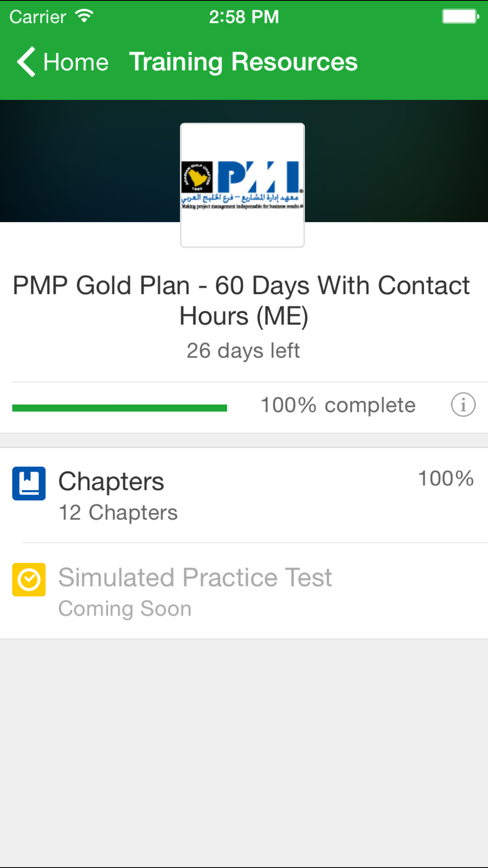
Task: Tap the Chapters 100% percentage
Action: [x=446, y=478]
